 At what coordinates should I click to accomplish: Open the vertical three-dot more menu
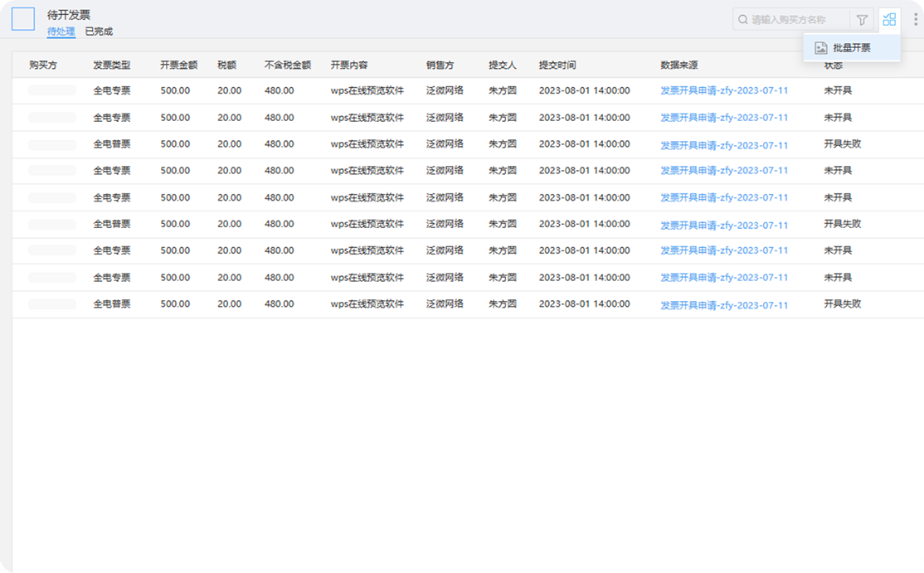click(x=916, y=20)
